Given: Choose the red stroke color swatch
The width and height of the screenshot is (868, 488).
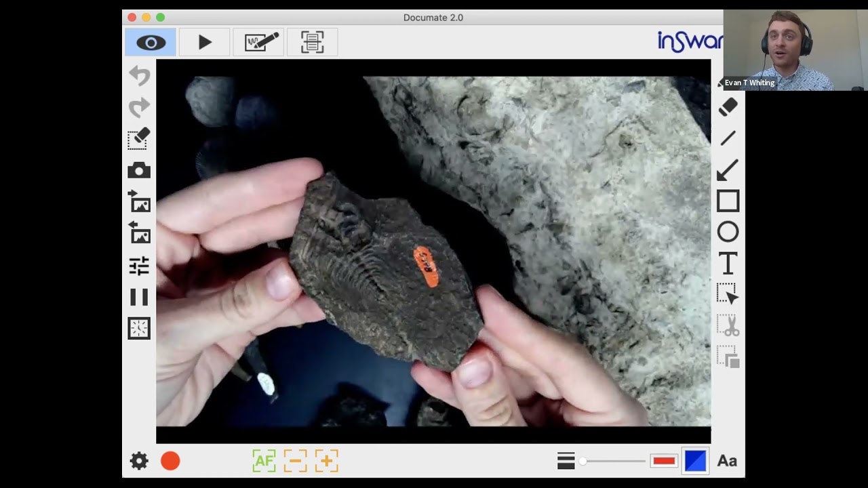Looking at the screenshot, I should [664, 461].
